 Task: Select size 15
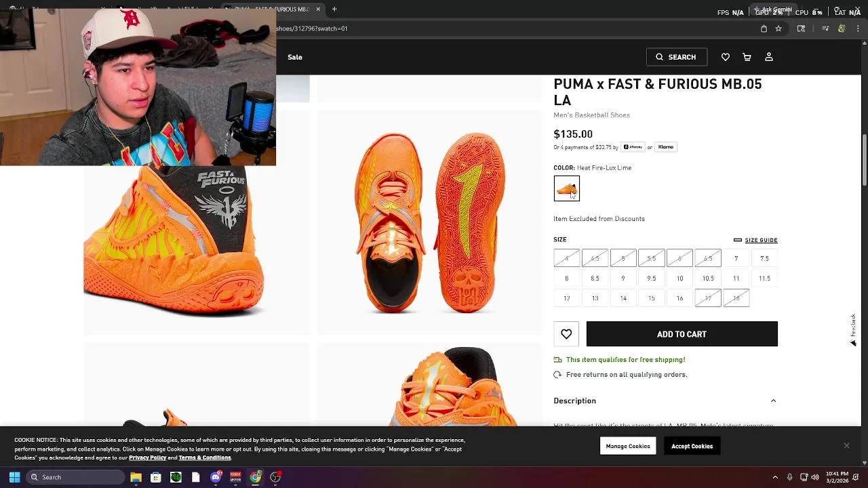tap(652, 298)
